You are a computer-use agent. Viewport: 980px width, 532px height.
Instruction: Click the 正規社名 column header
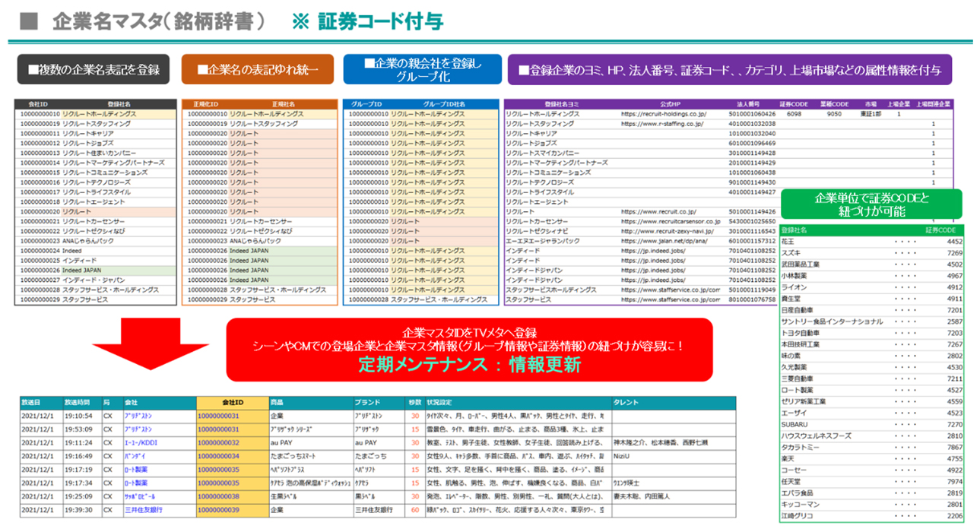click(283, 104)
